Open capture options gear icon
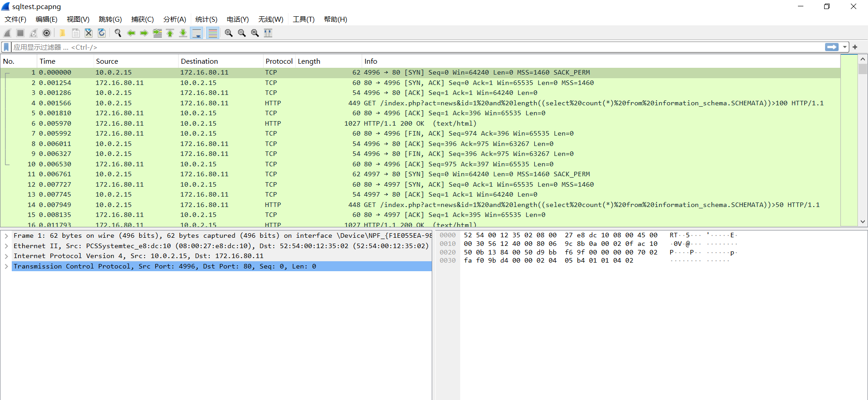Viewport: 868px width, 400px height. click(x=47, y=33)
